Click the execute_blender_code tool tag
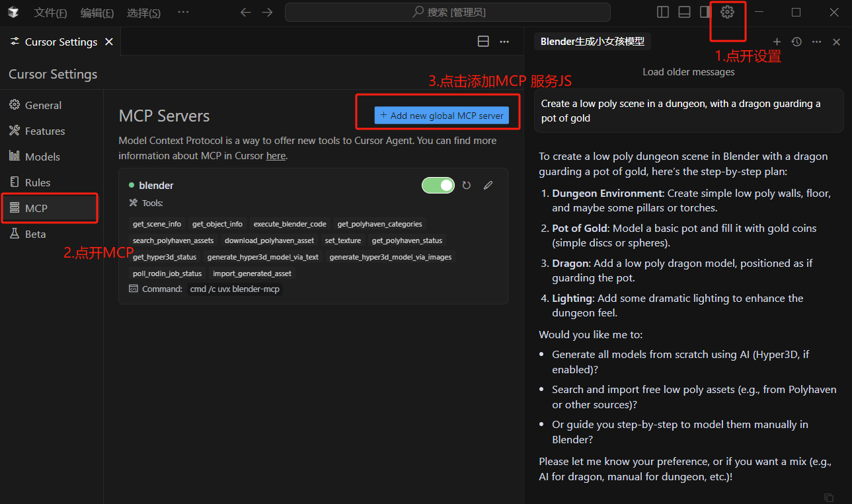The image size is (852, 504). click(290, 224)
